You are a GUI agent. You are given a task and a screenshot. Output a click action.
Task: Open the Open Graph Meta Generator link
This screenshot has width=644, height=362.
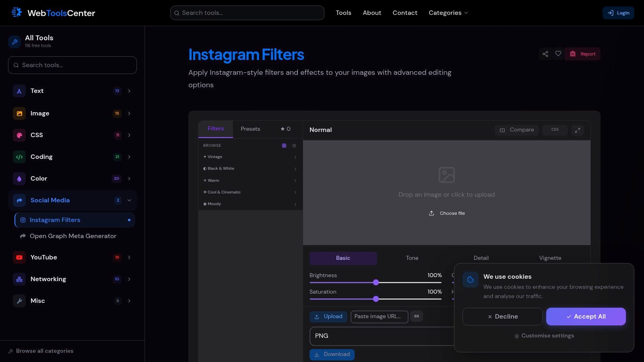75,236
